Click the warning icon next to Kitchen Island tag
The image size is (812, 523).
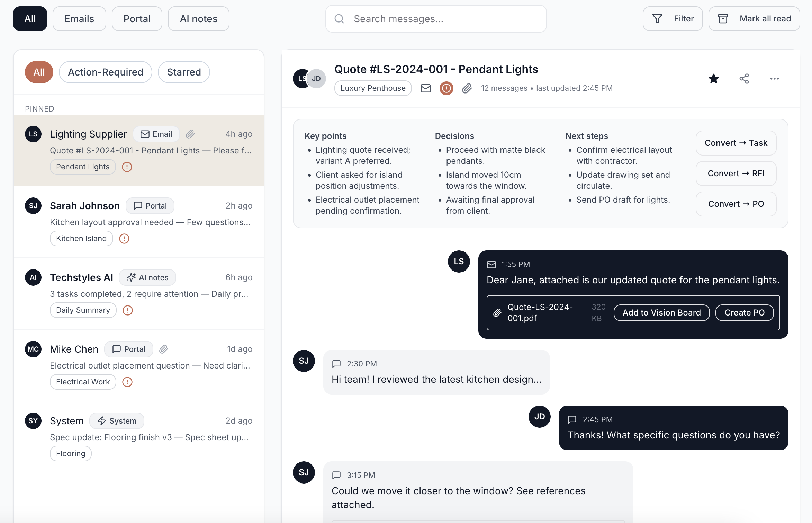click(124, 239)
